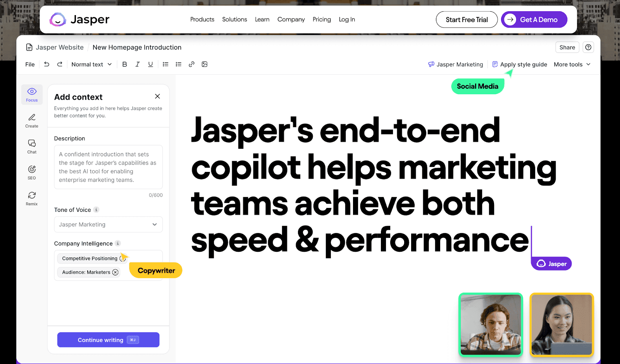
Task: Go to the Pricing page
Action: pos(322,19)
